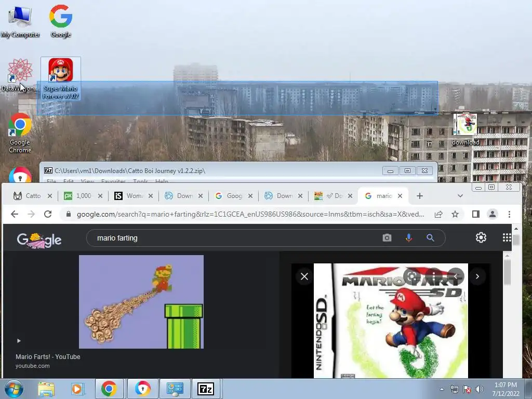Open Chrome's three-dot menu
The width and height of the screenshot is (532, 399).
click(x=509, y=214)
